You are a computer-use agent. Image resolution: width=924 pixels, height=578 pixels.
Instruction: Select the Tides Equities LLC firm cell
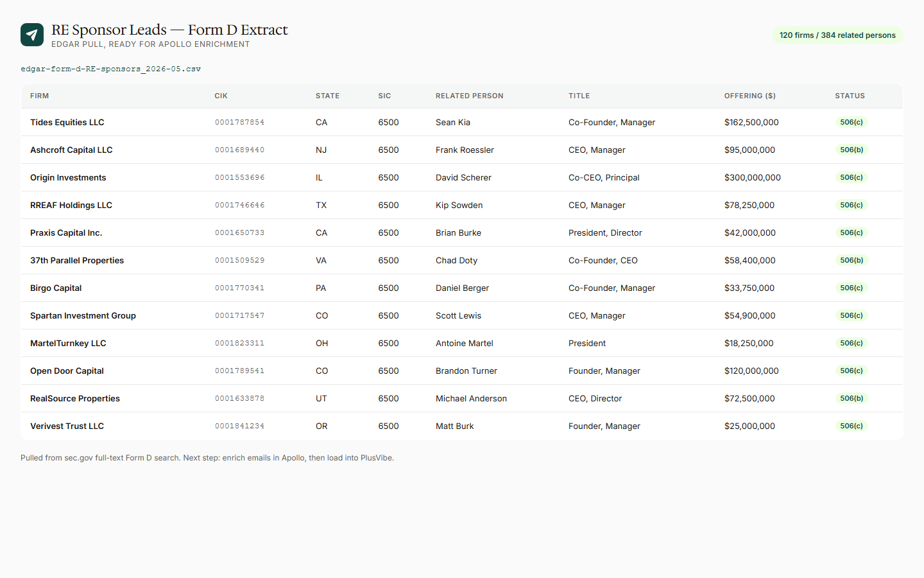[67, 122]
